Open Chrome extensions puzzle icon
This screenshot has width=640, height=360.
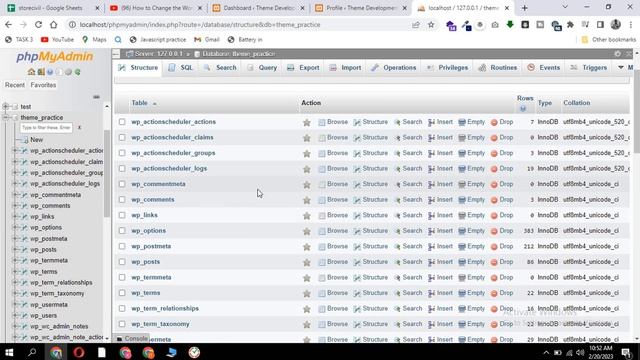tap(570, 24)
